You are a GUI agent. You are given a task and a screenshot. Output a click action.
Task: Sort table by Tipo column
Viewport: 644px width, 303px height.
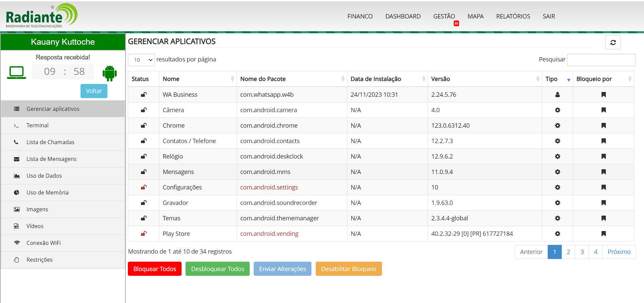(557, 79)
